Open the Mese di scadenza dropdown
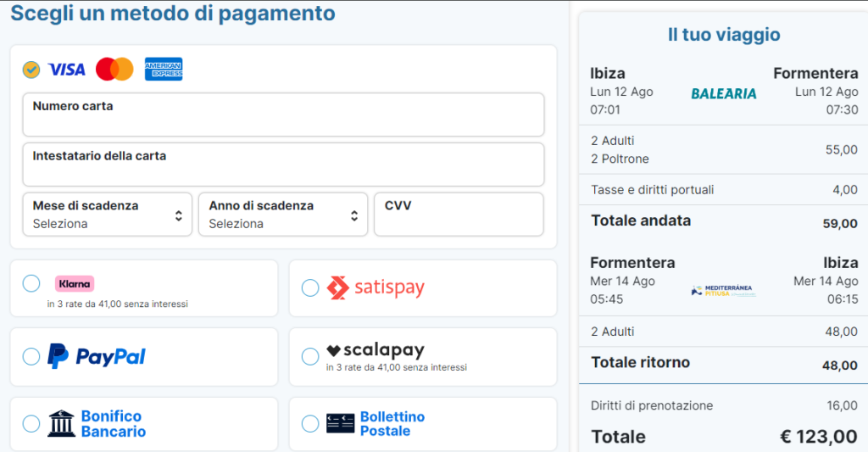Image resolution: width=868 pixels, height=452 pixels. tap(107, 215)
